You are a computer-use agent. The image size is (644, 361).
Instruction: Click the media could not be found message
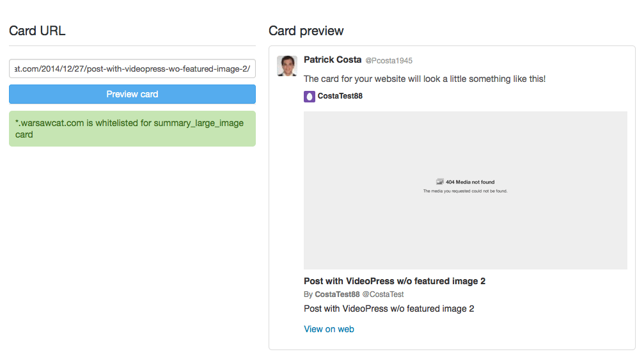click(x=465, y=191)
